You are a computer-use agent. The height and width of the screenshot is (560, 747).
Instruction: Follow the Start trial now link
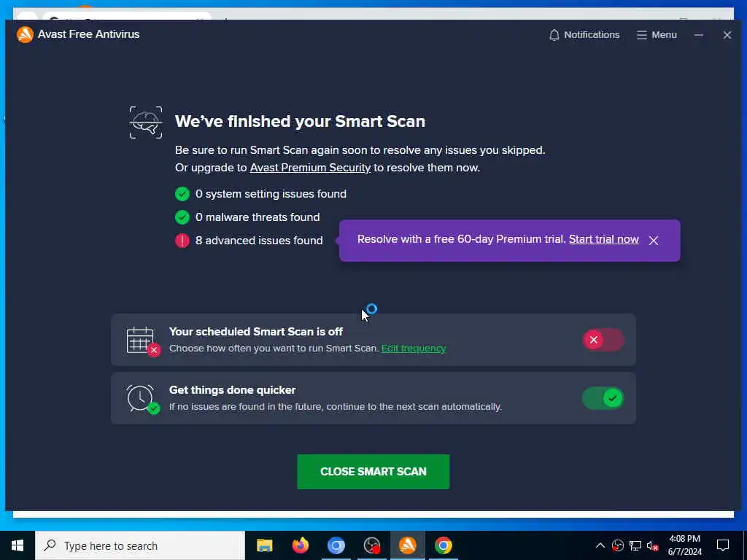coord(603,239)
